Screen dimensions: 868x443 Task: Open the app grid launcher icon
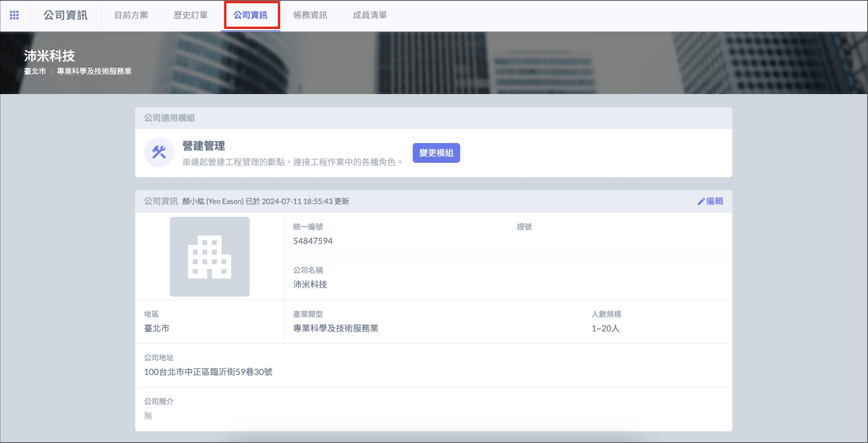click(x=14, y=15)
